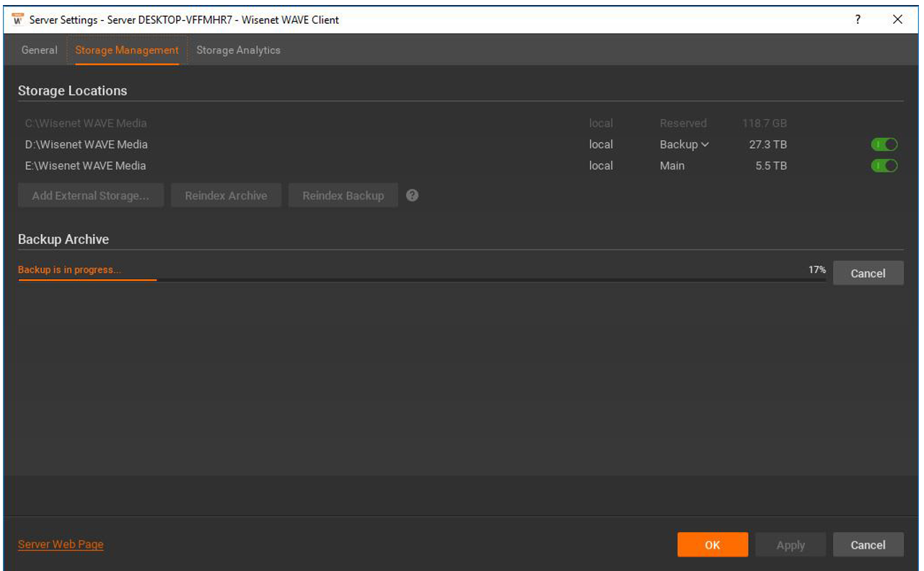Open the Storage Analytics tab
This screenshot has height=571, width=924.
(238, 50)
